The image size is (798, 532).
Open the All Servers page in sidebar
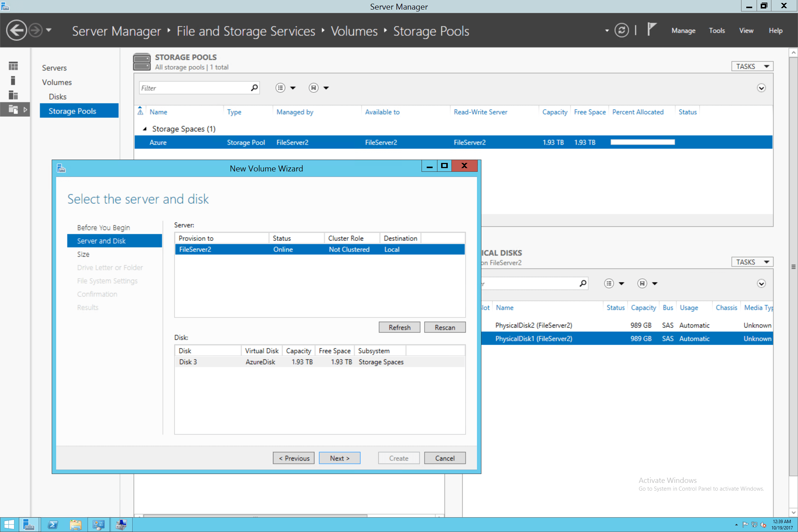(13, 95)
